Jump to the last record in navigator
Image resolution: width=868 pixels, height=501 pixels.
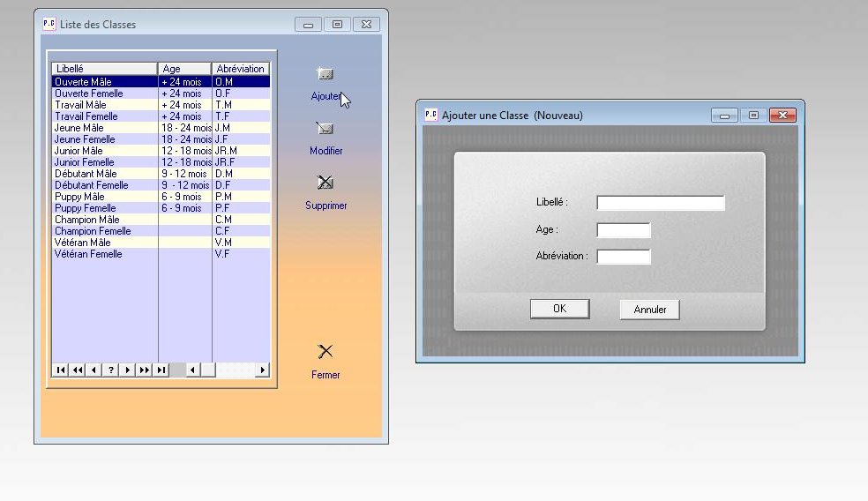[161, 370]
